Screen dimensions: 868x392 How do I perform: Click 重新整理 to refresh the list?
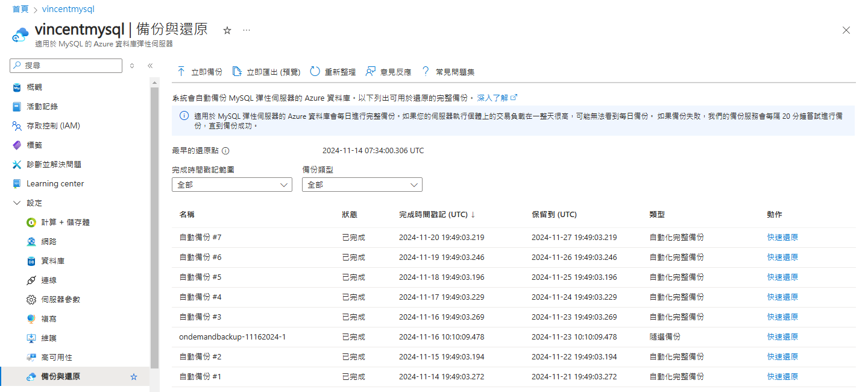333,72
